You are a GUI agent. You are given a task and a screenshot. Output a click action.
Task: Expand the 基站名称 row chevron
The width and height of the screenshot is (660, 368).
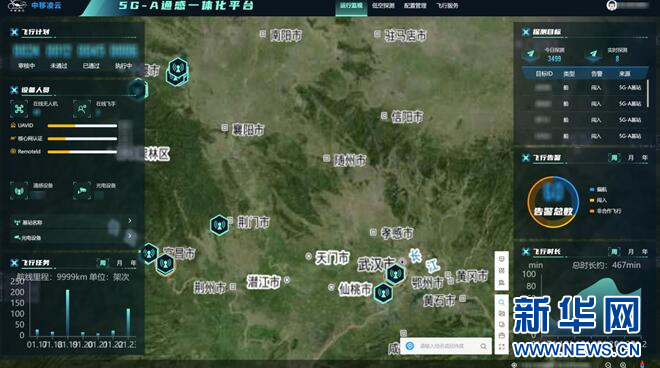pos(130,221)
